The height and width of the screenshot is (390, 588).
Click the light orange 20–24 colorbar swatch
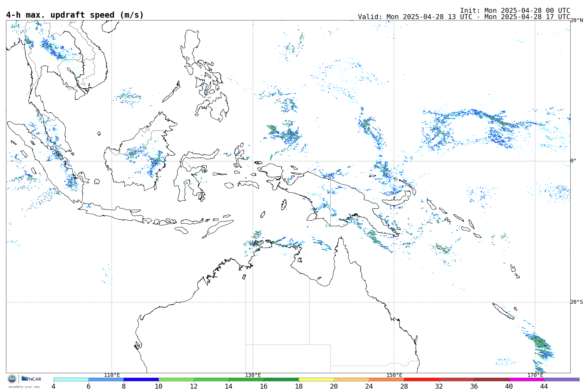351,379
